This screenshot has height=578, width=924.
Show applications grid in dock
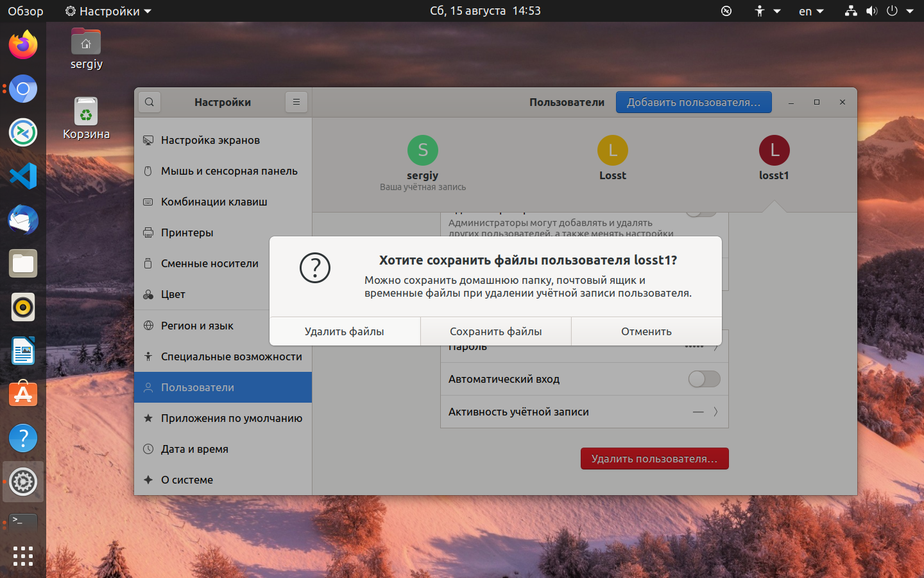pos(23,556)
